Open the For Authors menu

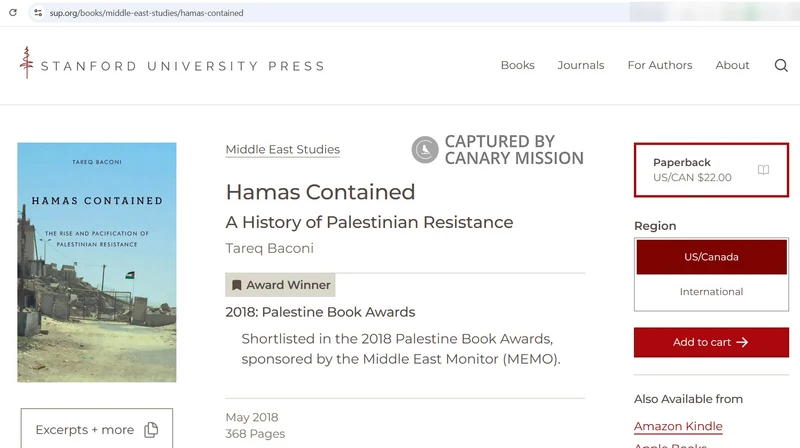(660, 65)
